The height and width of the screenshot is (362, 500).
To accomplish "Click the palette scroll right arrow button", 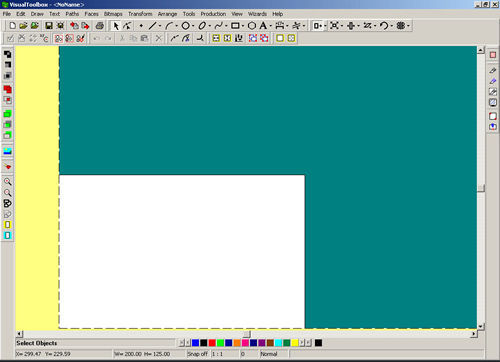I will coord(302,343).
